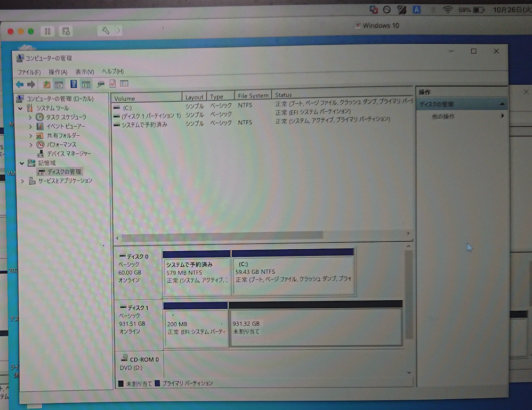Click the up-one-level folder toolbar icon
The width and height of the screenshot is (532, 410).
click(46, 84)
